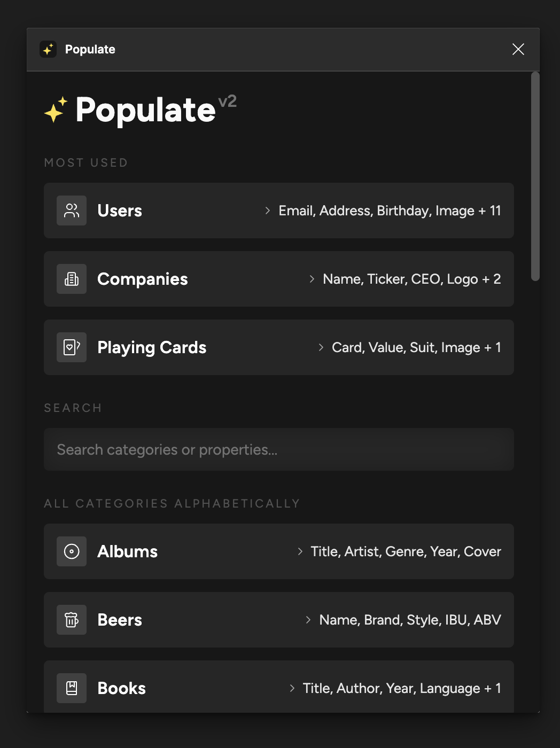The width and height of the screenshot is (560, 748).
Task: Expand the Companies properties chevron
Action: [312, 279]
